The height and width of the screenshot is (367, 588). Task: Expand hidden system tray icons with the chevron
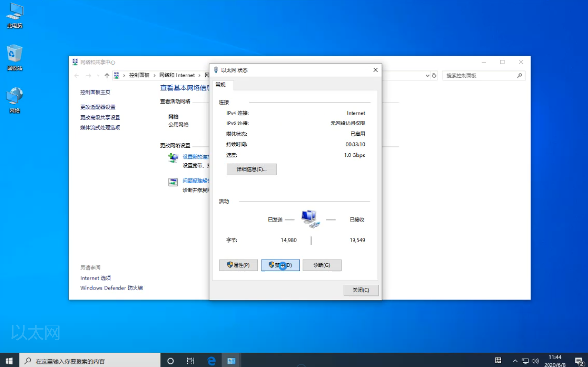[514, 360]
